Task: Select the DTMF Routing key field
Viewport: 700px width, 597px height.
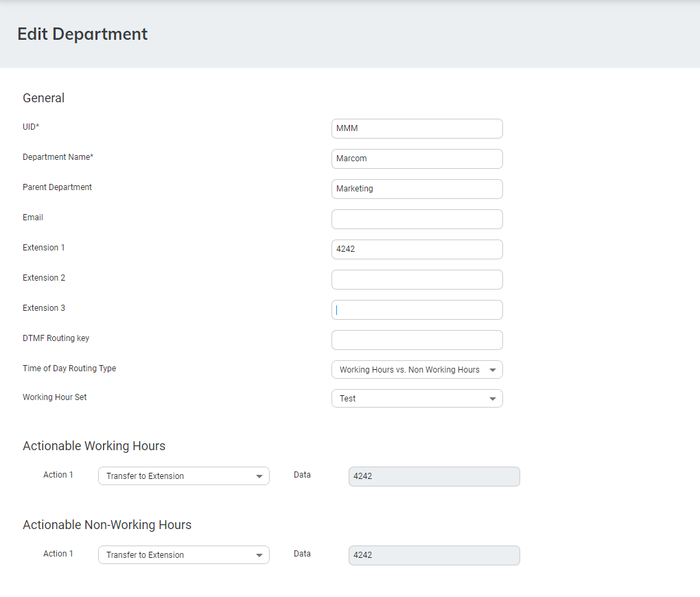Action: click(x=417, y=340)
